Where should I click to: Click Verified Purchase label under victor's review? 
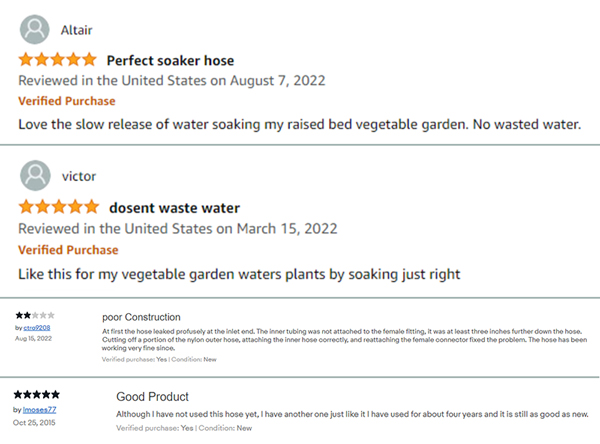point(68,250)
